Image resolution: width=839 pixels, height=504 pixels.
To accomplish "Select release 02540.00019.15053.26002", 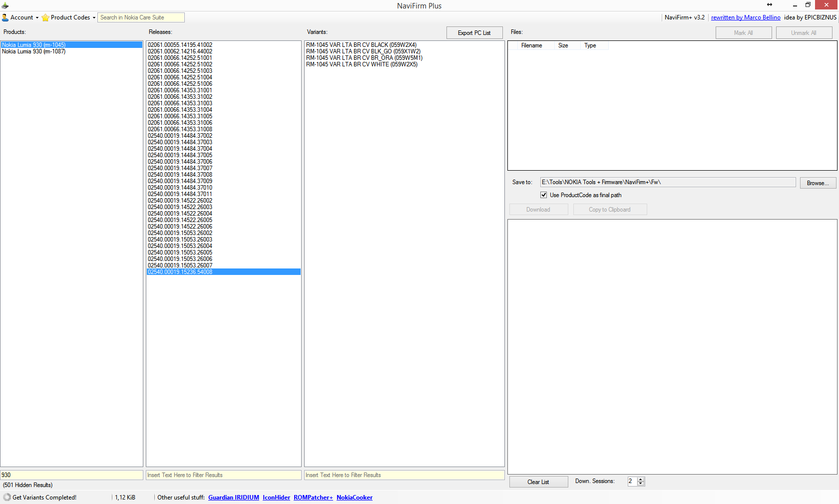I will pos(223,233).
